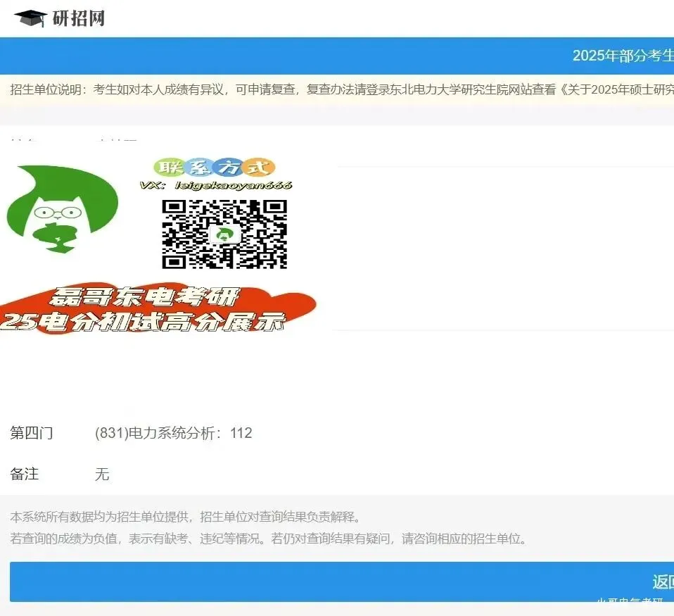Click the 招生单位说明 notice text
674x616 pixels.
pyautogui.click(x=342, y=89)
